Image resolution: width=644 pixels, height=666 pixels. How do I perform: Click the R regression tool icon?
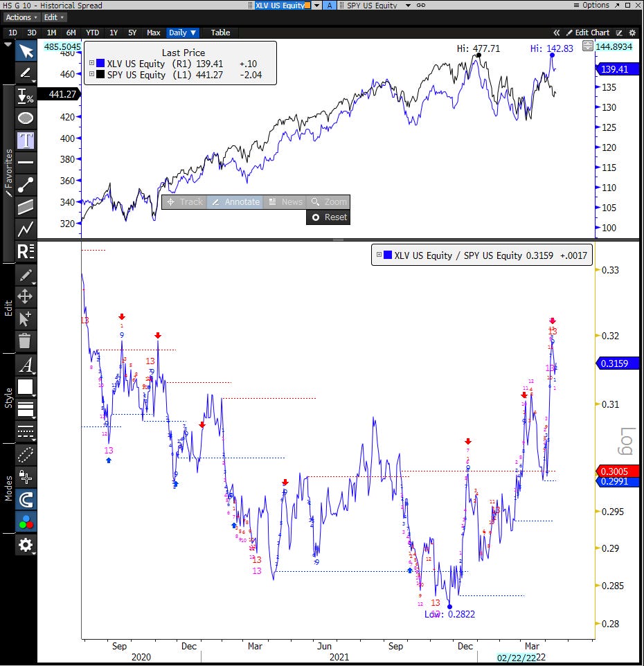pyautogui.click(x=26, y=251)
